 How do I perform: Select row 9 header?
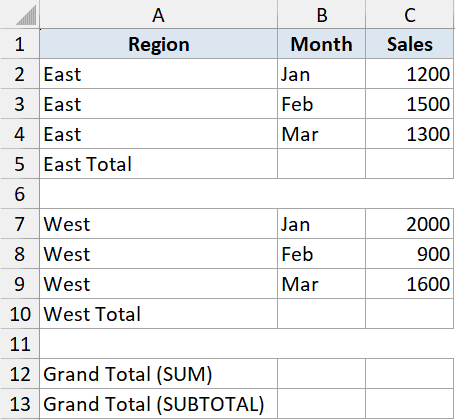[20, 284]
